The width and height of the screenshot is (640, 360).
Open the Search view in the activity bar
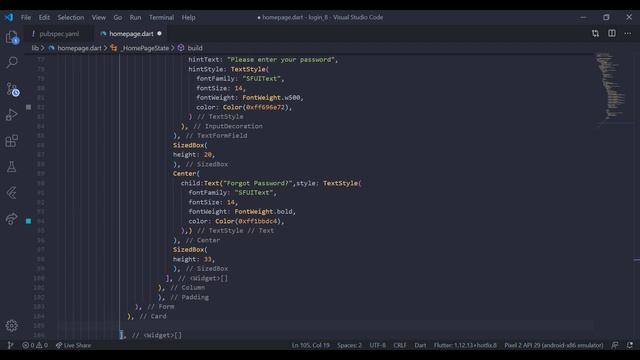pyautogui.click(x=12, y=62)
